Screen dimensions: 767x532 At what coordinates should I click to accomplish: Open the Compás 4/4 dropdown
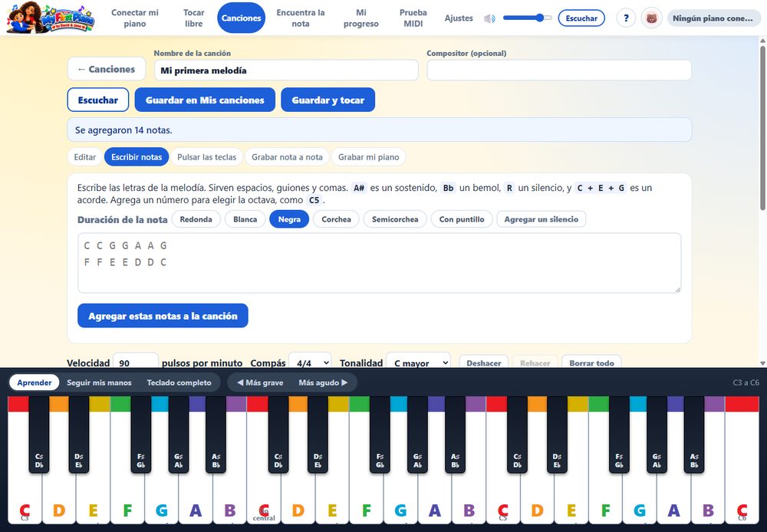click(x=310, y=363)
